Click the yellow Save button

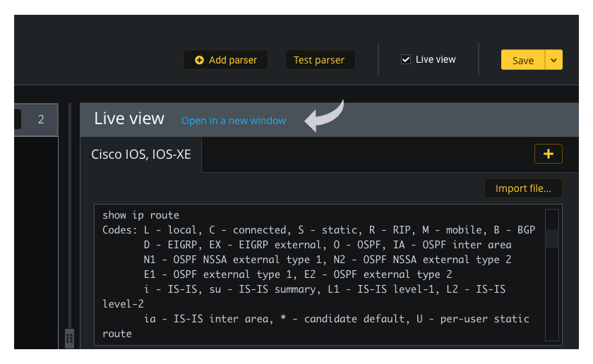coord(522,60)
